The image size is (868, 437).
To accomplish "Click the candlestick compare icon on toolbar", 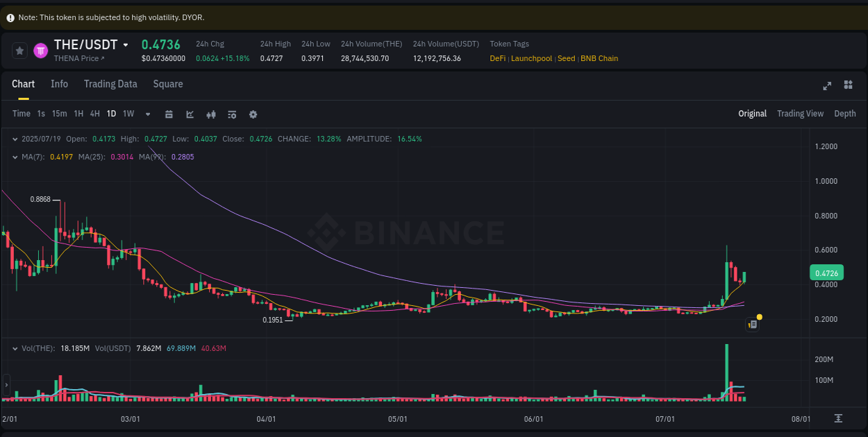I will pos(211,114).
